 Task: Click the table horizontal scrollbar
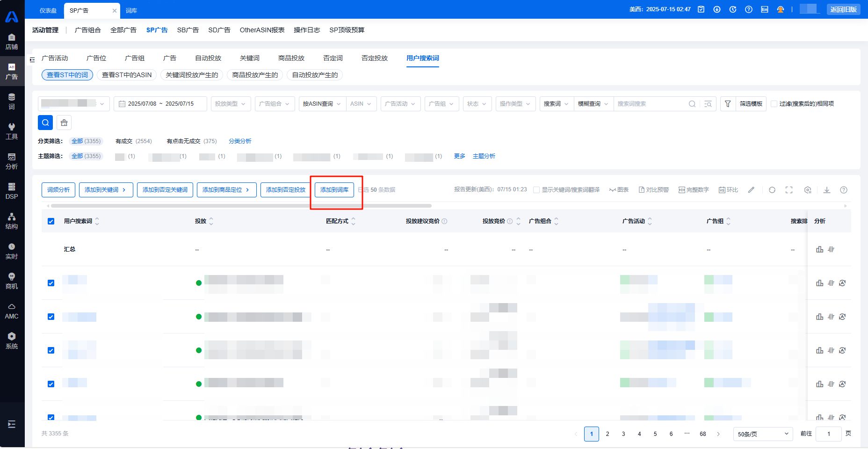pos(241,206)
